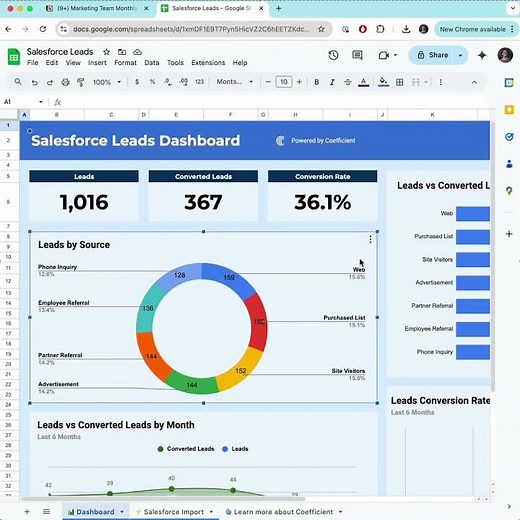Switch to Marketing Team Monthly browser tab
The height and width of the screenshot is (520, 520).
[x=97, y=9]
